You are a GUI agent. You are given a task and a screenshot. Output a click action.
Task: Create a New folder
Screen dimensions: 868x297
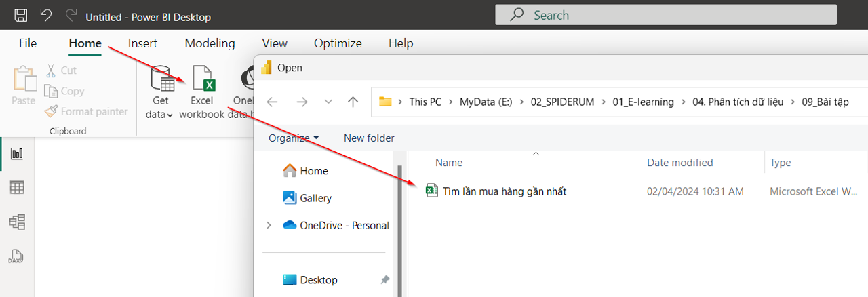pos(369,138)
